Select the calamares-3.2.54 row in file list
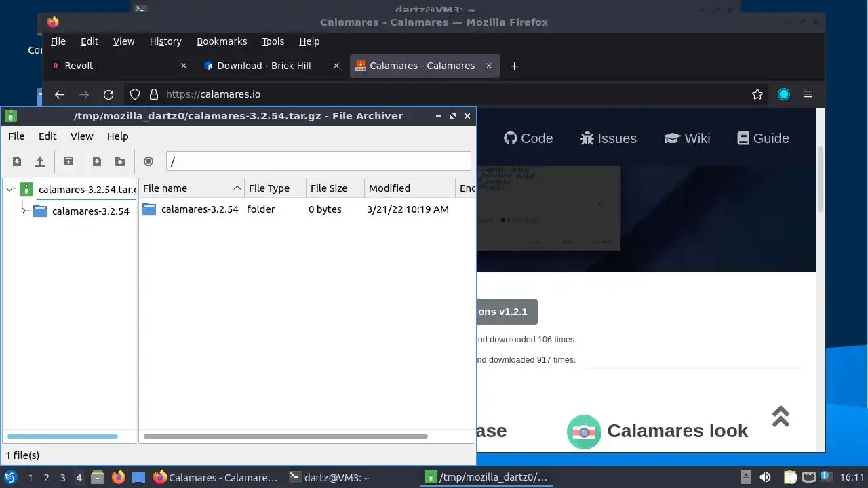Image resolution: width=868 pixels, height=488 pixels. 307,209
